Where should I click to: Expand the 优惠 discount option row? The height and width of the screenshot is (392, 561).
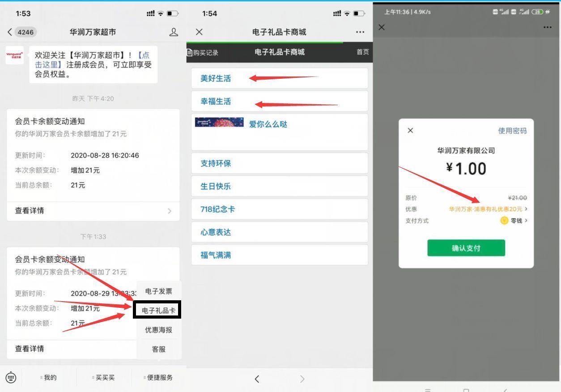click(466, 209)
